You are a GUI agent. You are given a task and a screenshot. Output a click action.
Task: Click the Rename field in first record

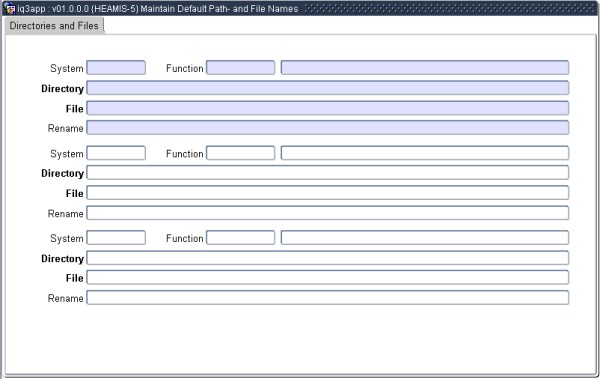[x=328, y=128]
